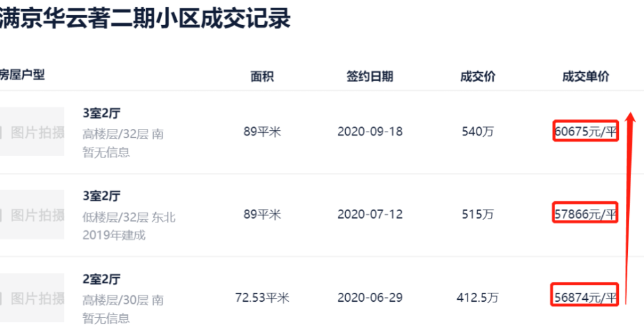Select the 515万 transaction price
Viewport: 644px width, 325px height.
[x=478, y=214]
